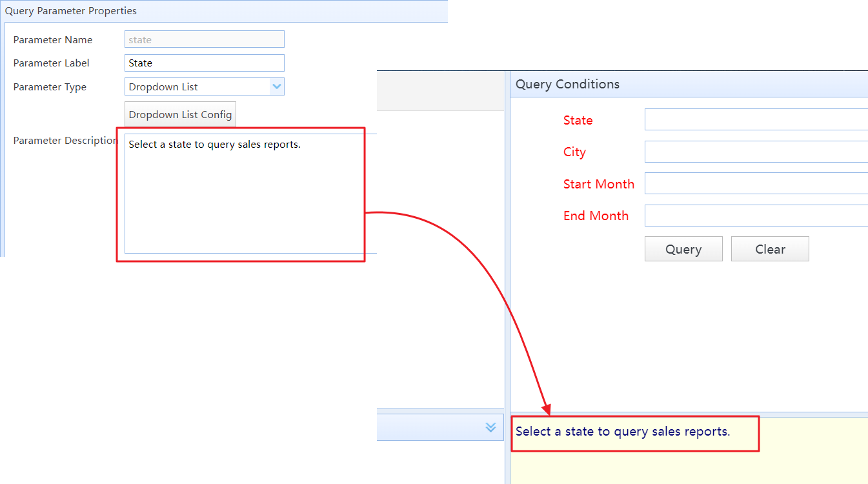Collapse the panel using double-chevron icon
Screen dimensions: 868x484
(x=490, y=427)
